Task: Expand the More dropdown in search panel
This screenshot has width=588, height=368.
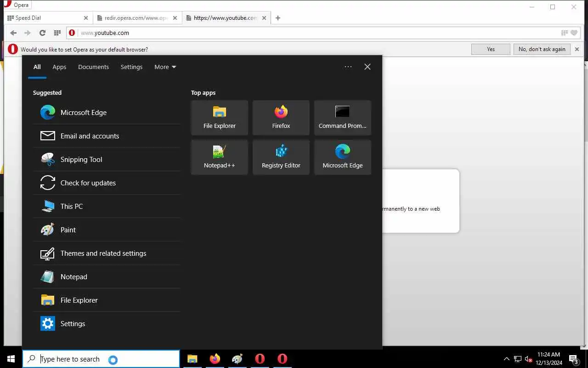Action: [165, 67]
